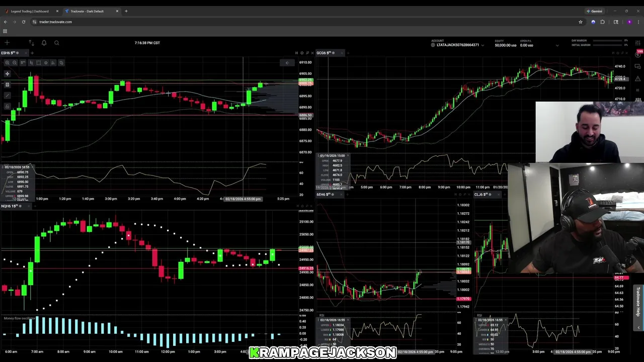Open the settings sliders icon on right sidebar
The height and width of the screenshot is (362, 644).
click(637, 43)
